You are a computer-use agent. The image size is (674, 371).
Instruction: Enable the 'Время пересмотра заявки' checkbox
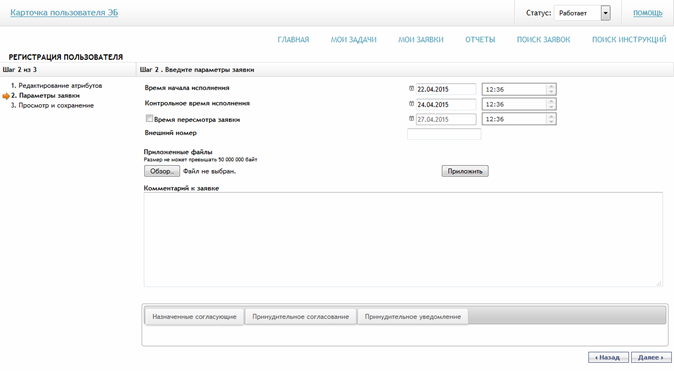pos(149,118)
